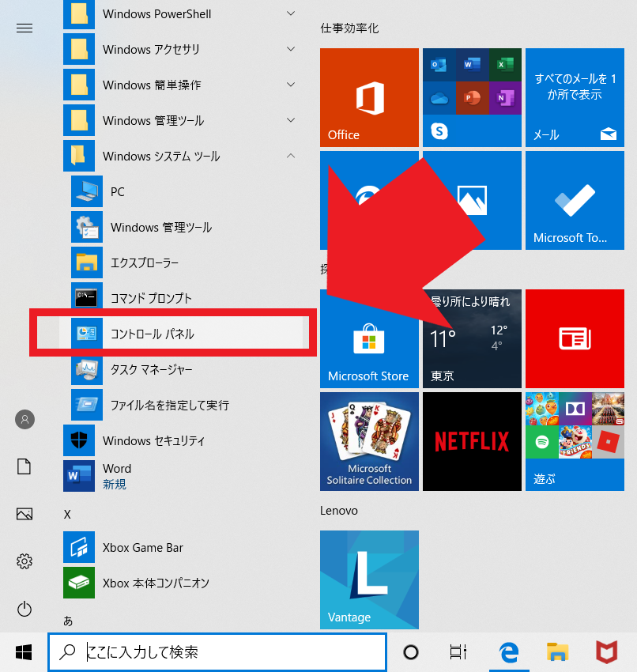Image resolution: width=637 pixels, height=672 pixels.
Task: Open ファイル名を指定して実行
Action: point(182,405)
